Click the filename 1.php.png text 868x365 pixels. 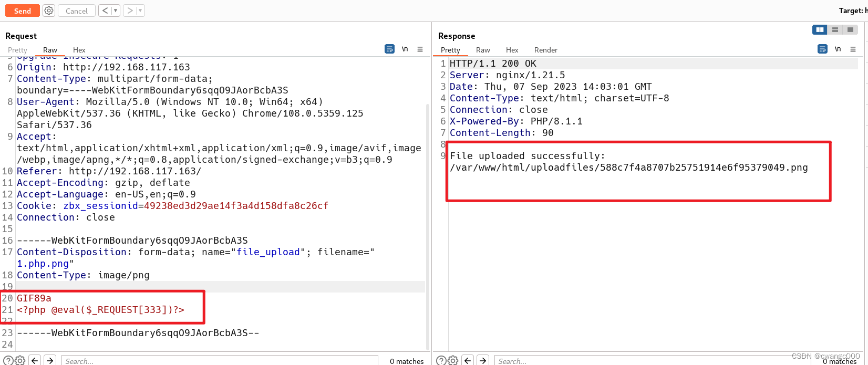pyautogui.click(x=43, y=264)
